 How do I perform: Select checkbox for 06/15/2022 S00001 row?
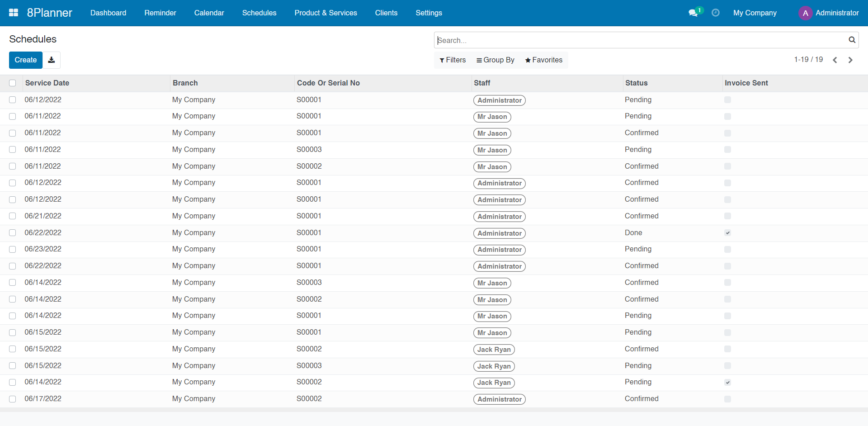point(12,332)
